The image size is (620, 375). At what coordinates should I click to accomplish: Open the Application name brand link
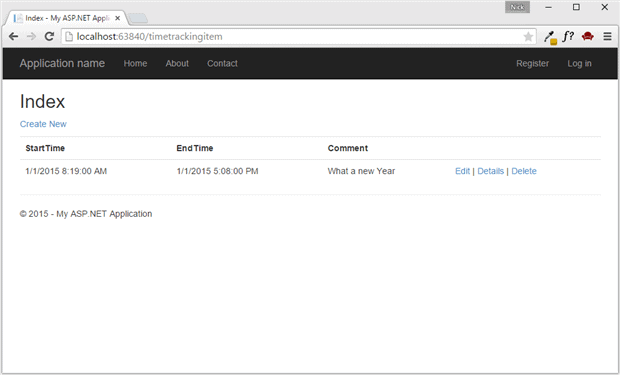coord(62,63)
